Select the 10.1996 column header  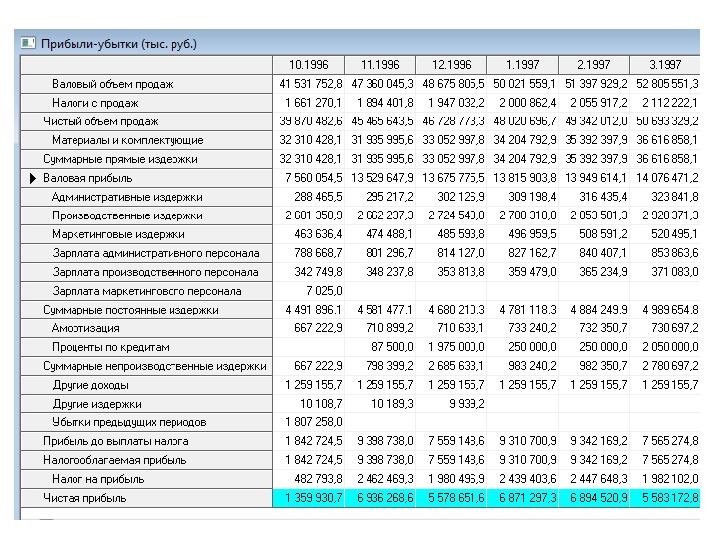[x=309, y=65]
